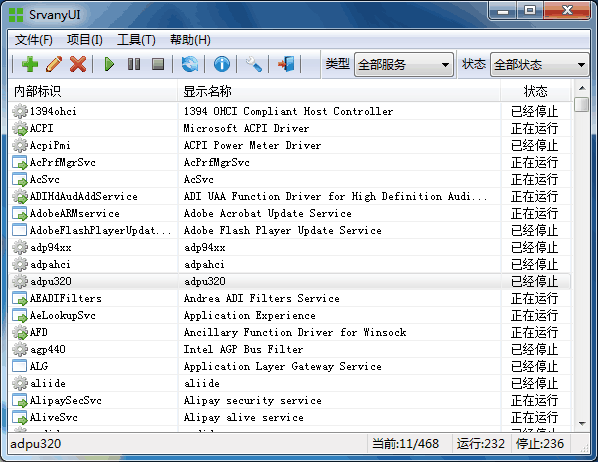Viewport: 598px width, 462px height.
Task: Click the pencil edit service icon
Action: (x=54, y=64)
